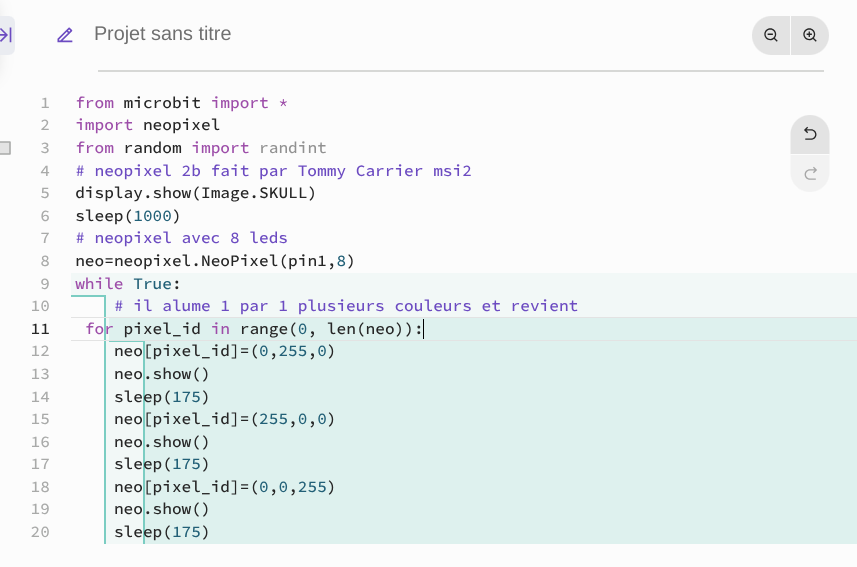Click the 'il alume 1 par 1' comment
The height and width of the screenshot is (567, 857).
pyautogui.click(x=346, y=306)
